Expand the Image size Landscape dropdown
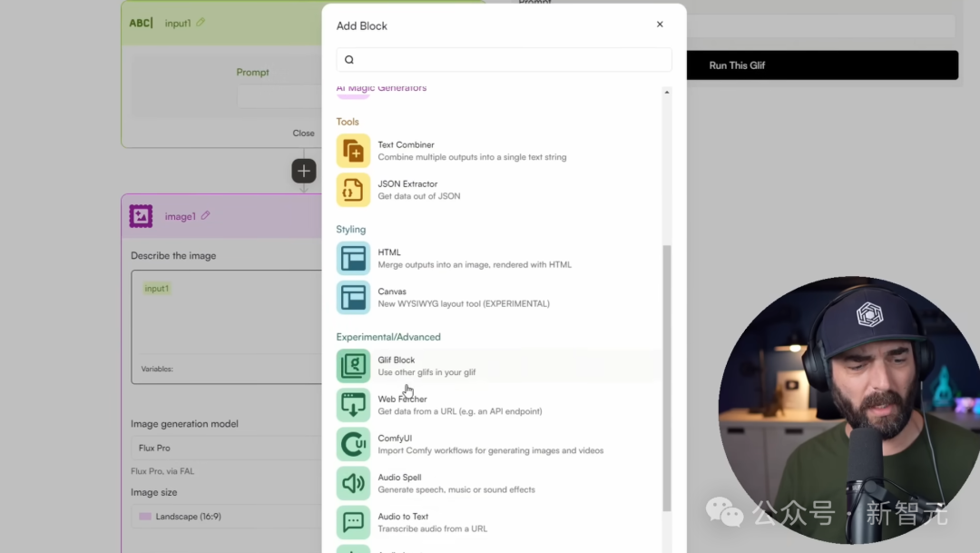 coord(226,516)
